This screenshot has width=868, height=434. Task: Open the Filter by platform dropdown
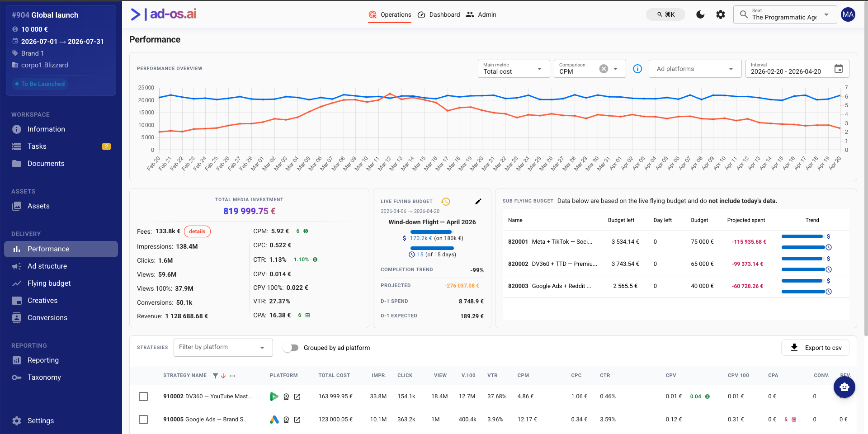click(223, 347)
